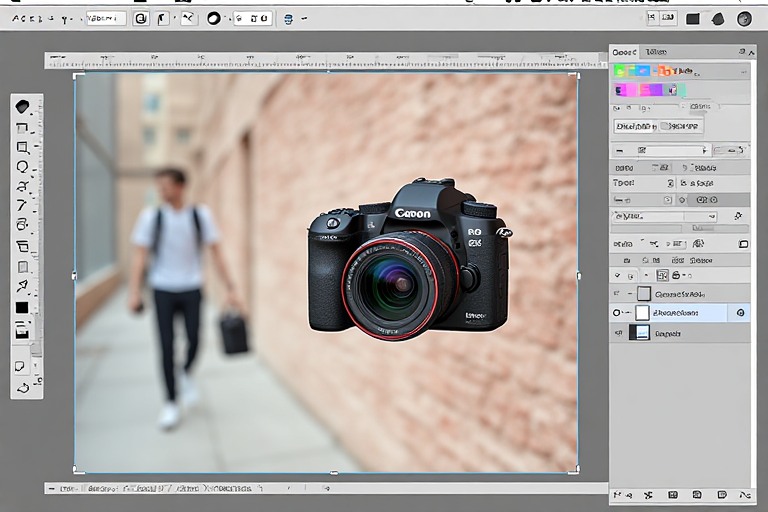
Task: Click the flag-shaped button in options bar
Action: point(162,19)
